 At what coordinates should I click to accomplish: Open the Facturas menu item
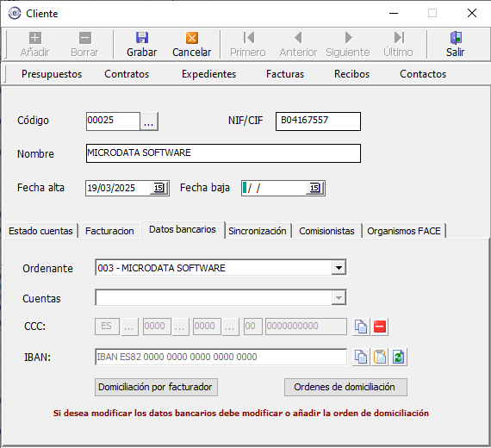click(x=285, y=74)
